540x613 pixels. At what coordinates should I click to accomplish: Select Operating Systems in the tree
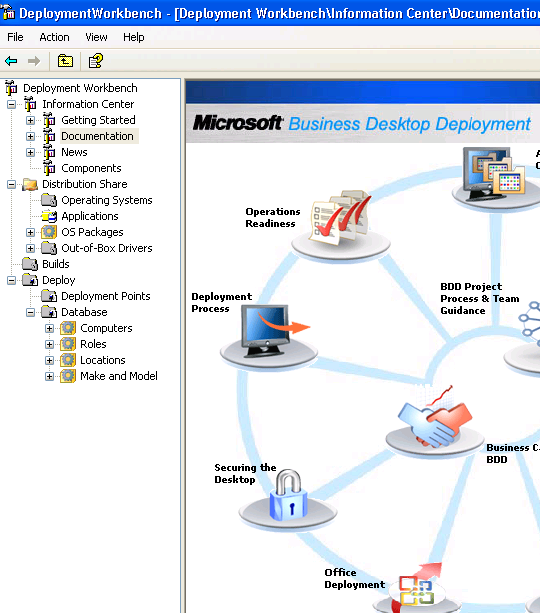(x=107, y=200)
